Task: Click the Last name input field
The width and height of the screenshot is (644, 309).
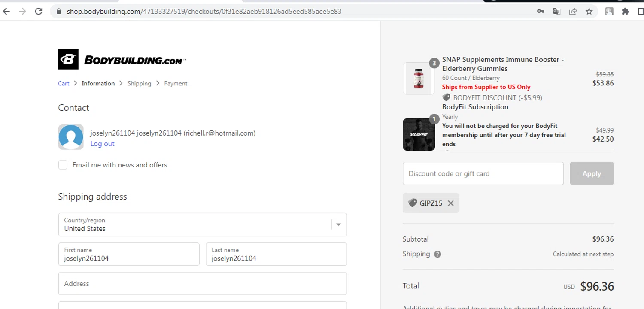Action: (x=276, y=254)
